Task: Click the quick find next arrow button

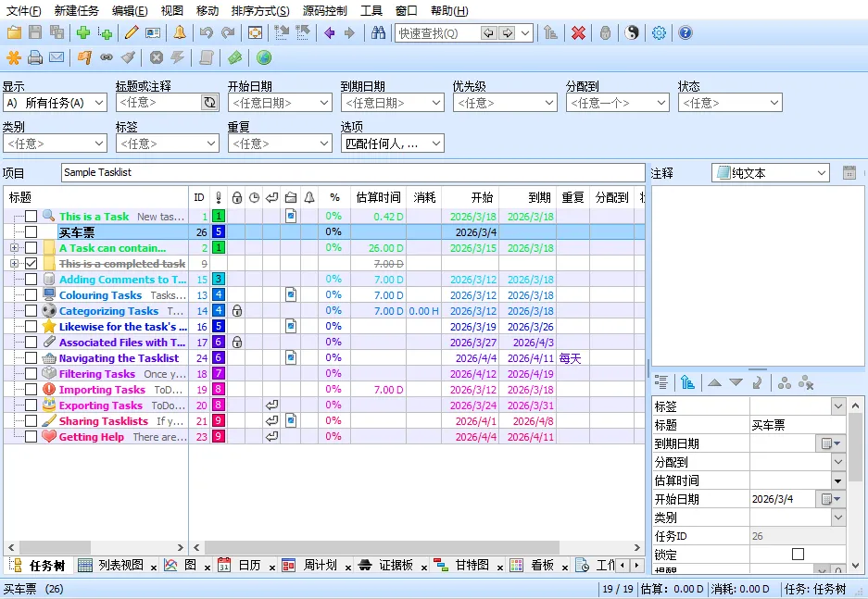Action: click(x=507, y=33)
